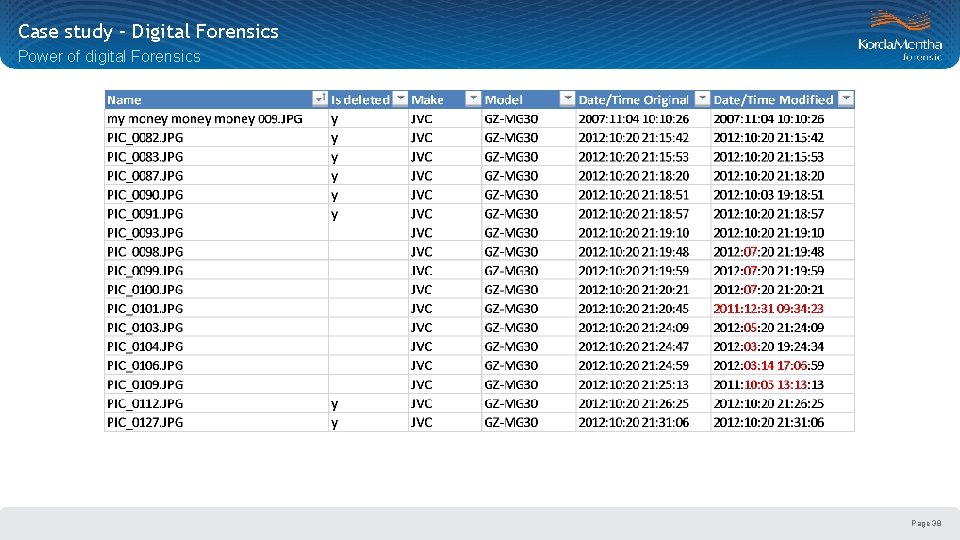960x540 pixels.
Task: Click the page number label in the footer
Action: pyautogui.click(x=926, y=523)
